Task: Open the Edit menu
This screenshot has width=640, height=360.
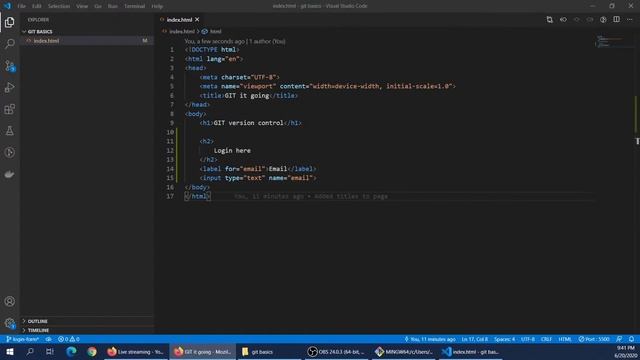Action: tap(37, 6)
